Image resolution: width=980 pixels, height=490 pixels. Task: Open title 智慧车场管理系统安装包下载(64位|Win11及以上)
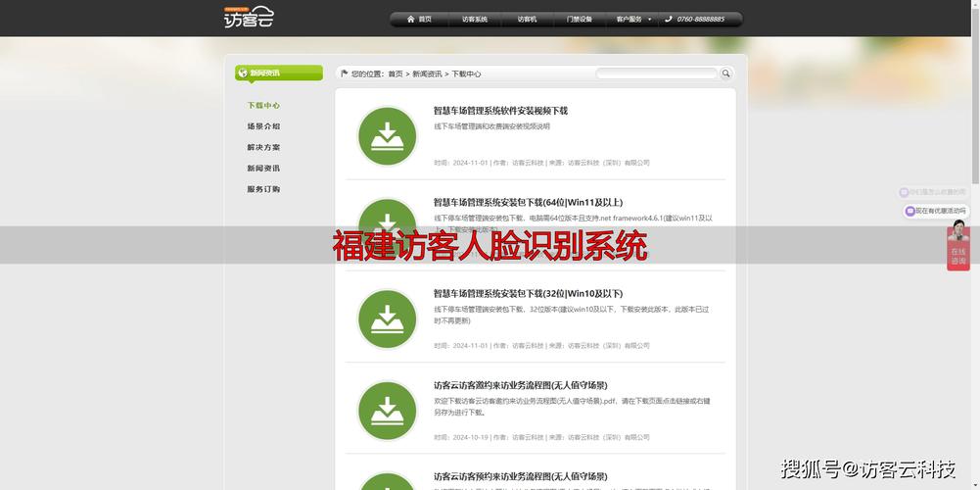pyautogui.click(x=528, y=202)
